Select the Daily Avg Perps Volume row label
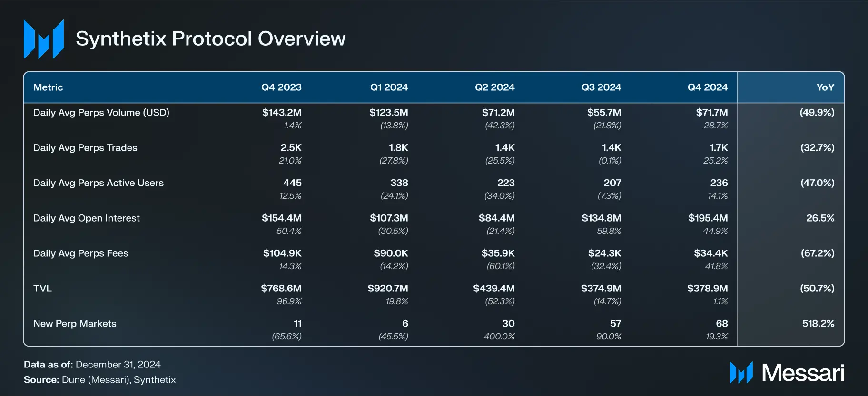This screenshot has height=396, width=868. click(x=101, y=113)
